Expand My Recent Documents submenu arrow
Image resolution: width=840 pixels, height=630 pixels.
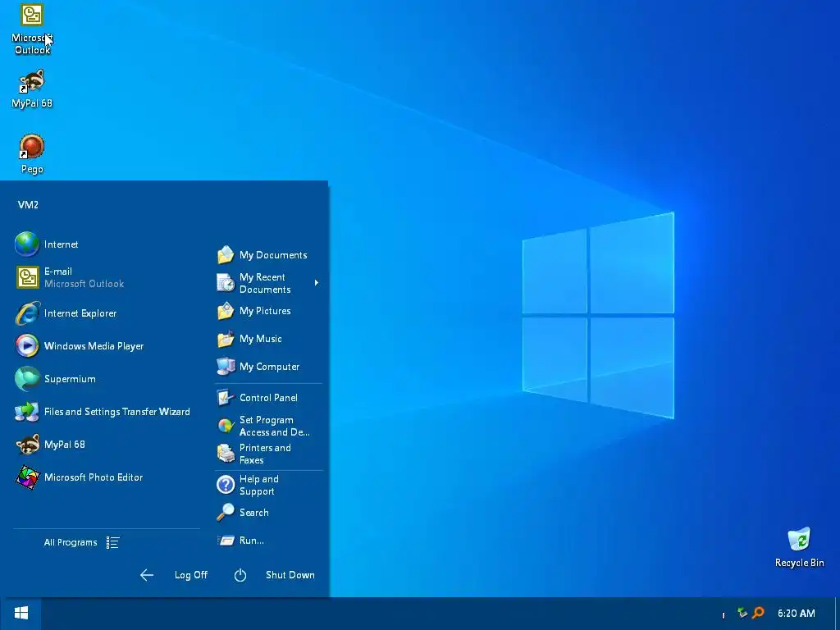coord(317,283)
